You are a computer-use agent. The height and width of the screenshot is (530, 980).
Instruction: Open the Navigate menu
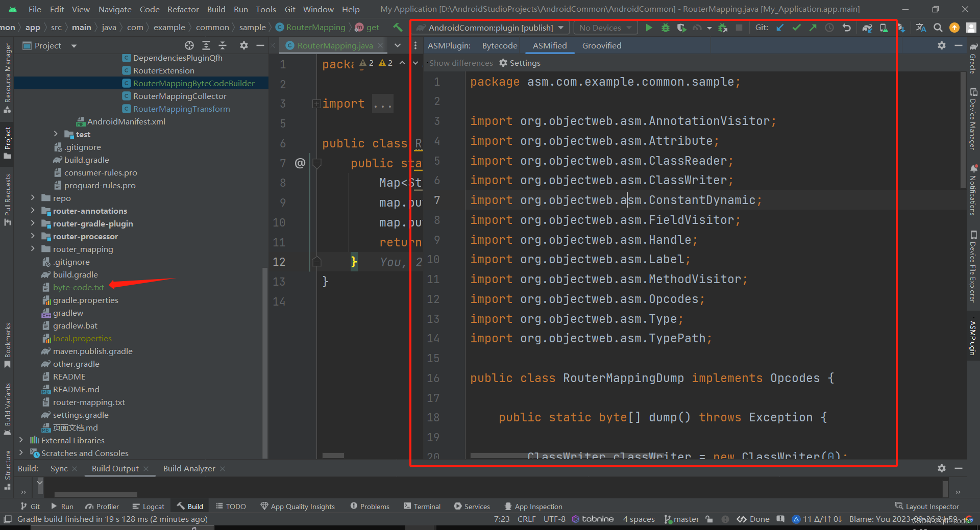pyautogui.click(x=115, y=9)
